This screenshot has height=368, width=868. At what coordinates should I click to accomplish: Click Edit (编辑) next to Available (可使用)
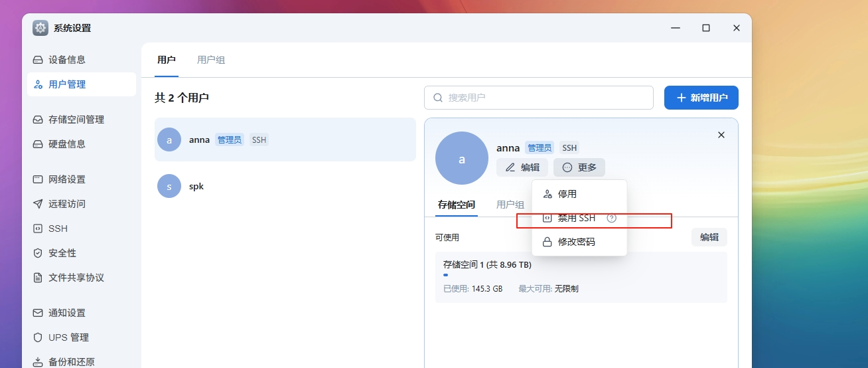coord(709,237)
